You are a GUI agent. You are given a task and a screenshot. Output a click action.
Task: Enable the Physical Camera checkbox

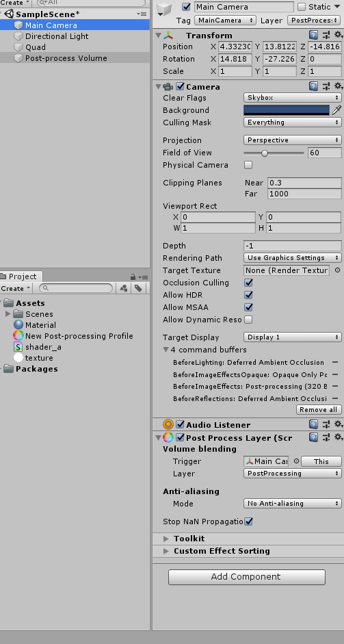click(x=248, y=165)
